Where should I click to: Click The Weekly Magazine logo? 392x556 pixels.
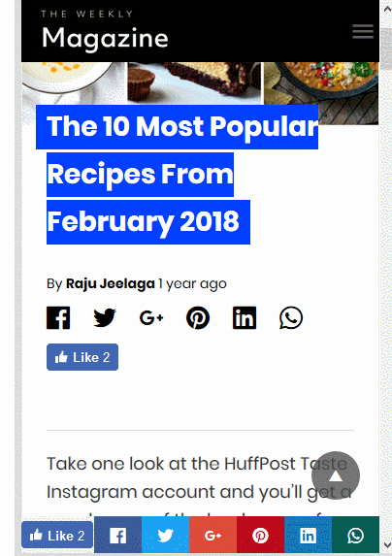[105, 30]
